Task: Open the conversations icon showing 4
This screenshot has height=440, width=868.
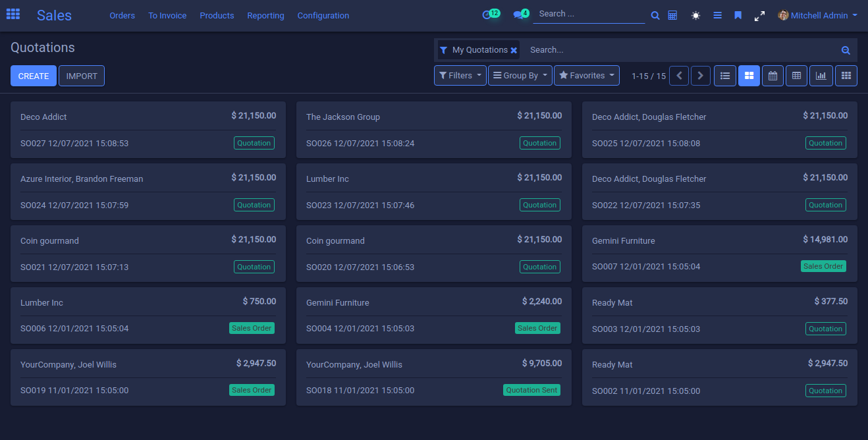Action: point(518,14)
